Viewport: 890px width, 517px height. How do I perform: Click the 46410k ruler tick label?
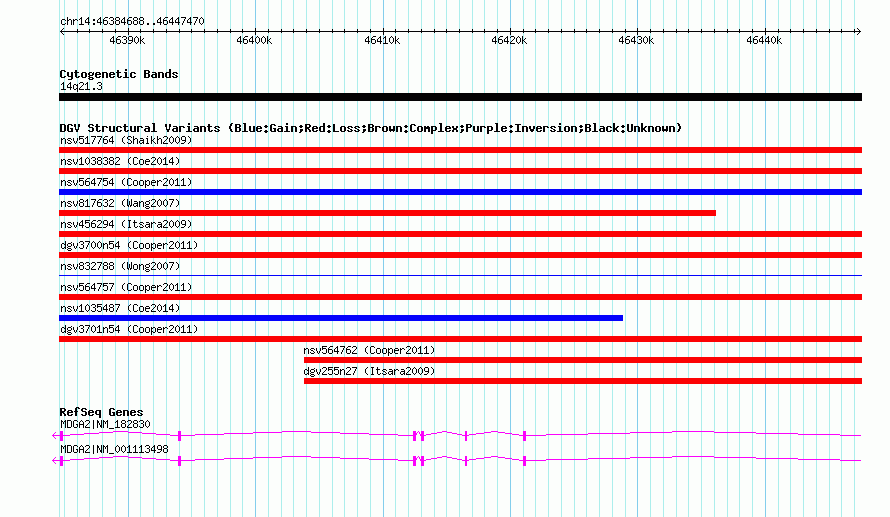[382, 40]
